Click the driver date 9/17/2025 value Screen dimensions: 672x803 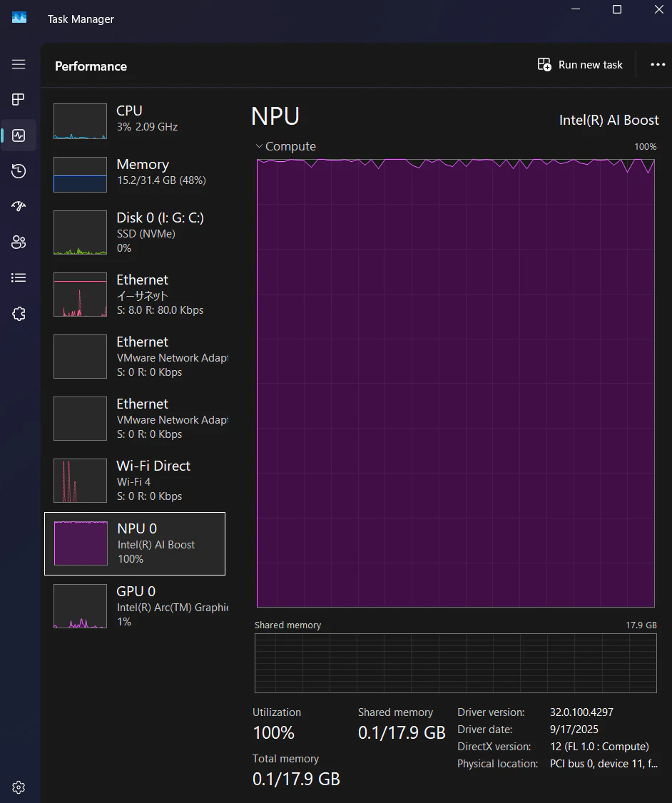574,729
